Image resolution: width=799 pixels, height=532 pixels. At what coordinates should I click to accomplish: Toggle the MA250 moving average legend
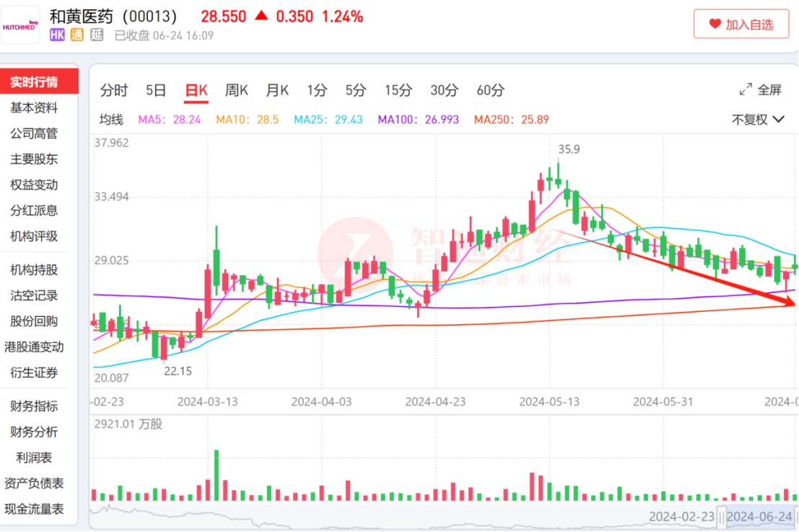point(511,120)
